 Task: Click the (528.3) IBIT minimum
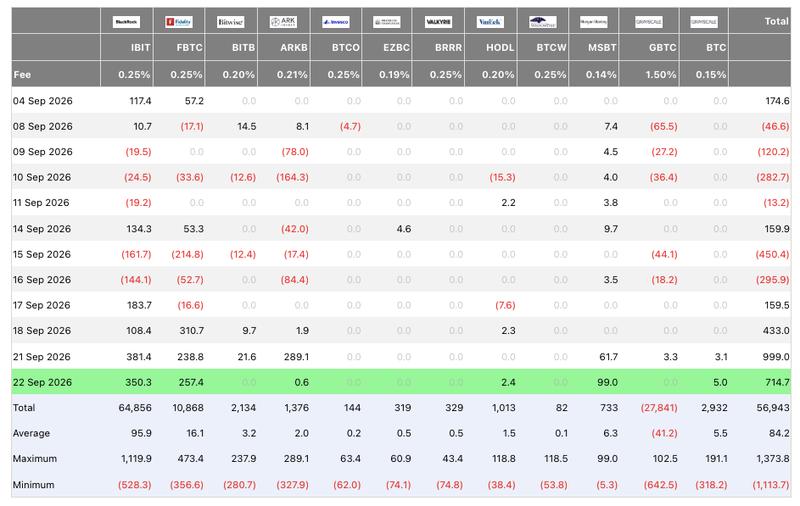click(x=135, y=485)
